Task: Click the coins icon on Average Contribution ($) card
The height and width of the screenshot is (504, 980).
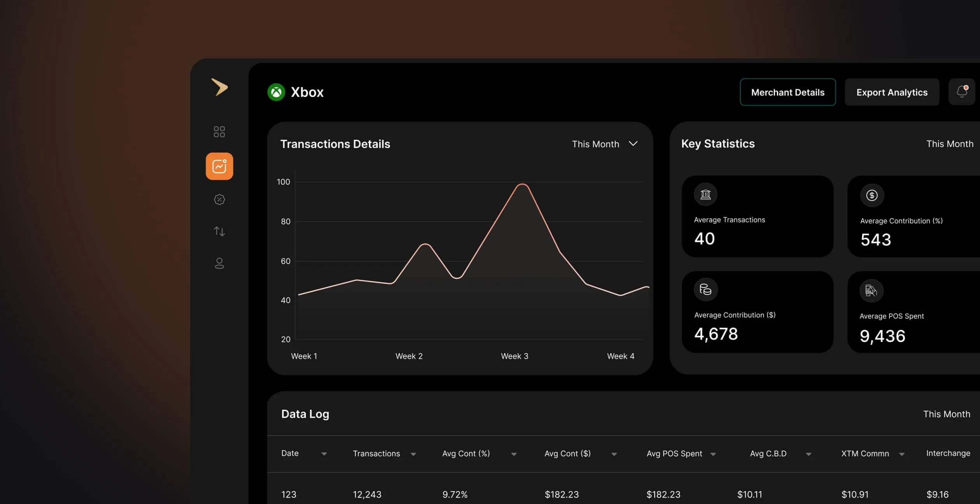Action: pyautogui.click(x=705, y=289)
